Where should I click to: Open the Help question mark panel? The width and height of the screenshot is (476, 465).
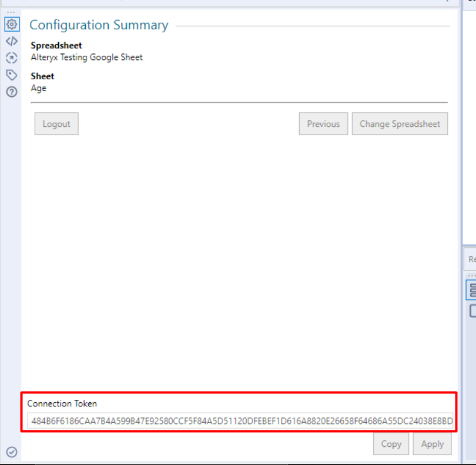pyautogui.click(x=11, y=90)
